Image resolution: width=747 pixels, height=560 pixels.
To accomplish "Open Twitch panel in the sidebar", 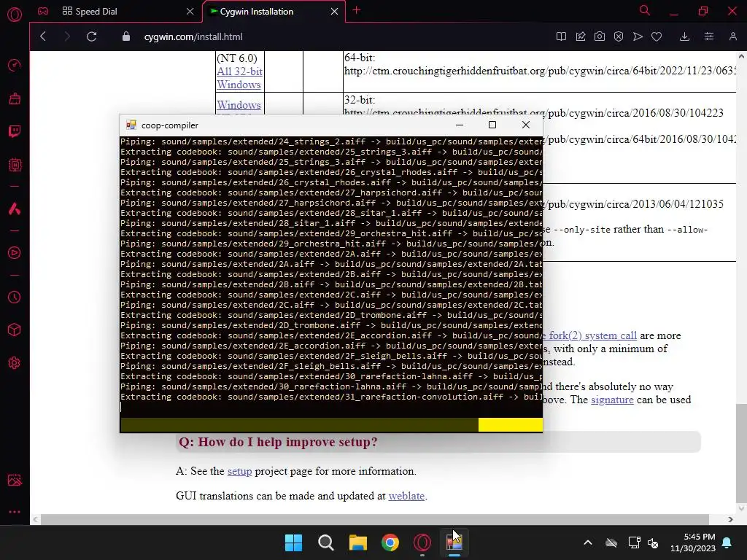I will [15, 131].
